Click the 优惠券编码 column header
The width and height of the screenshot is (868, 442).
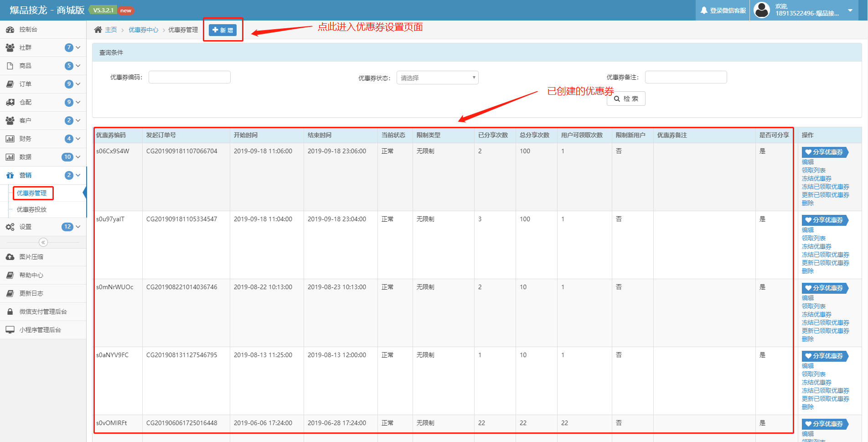point(111,135)
